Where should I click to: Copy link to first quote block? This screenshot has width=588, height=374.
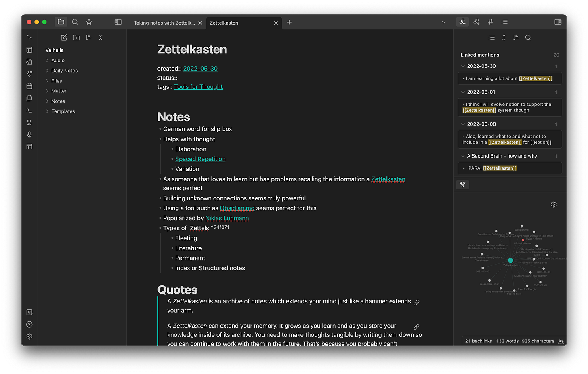click(417, 303)
